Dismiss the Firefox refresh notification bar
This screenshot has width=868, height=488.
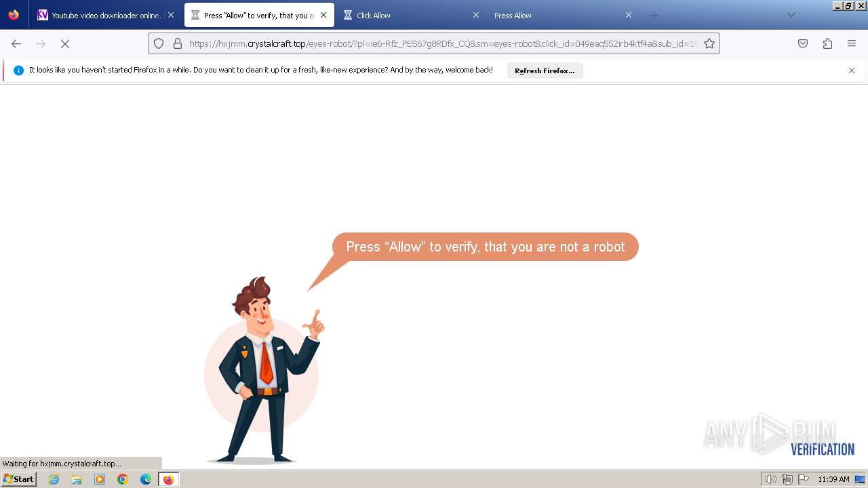coord(852,70)
